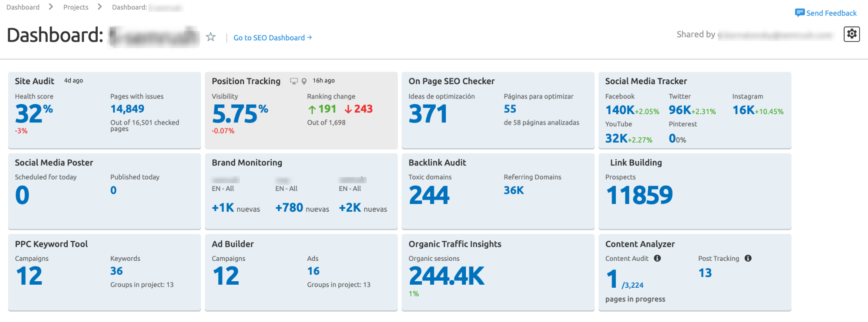The height and width of the screenshot is (322, 868).
Task: Open Content Audit info icon
Action: 657,258
